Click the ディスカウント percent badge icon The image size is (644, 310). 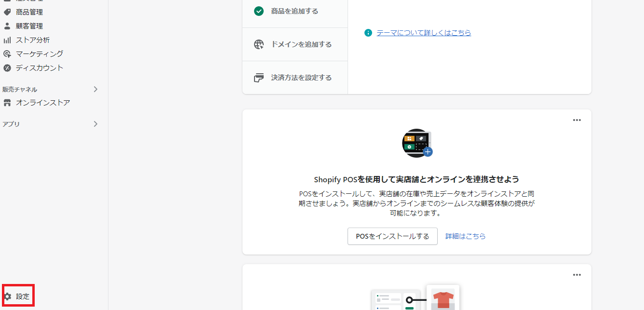tap(7, 68)
